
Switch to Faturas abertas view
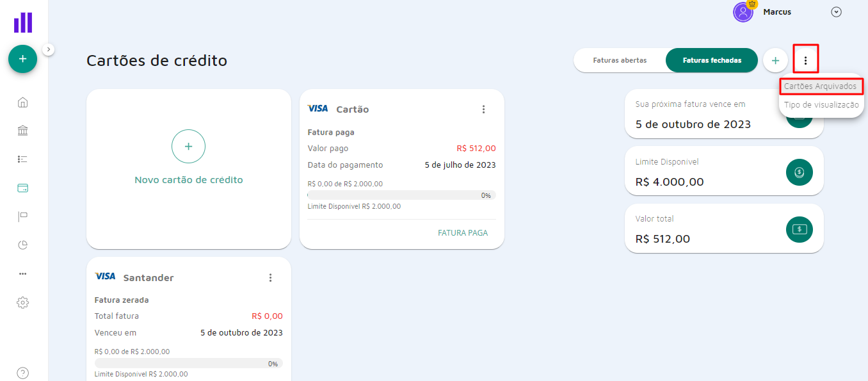tap(620, 60)
